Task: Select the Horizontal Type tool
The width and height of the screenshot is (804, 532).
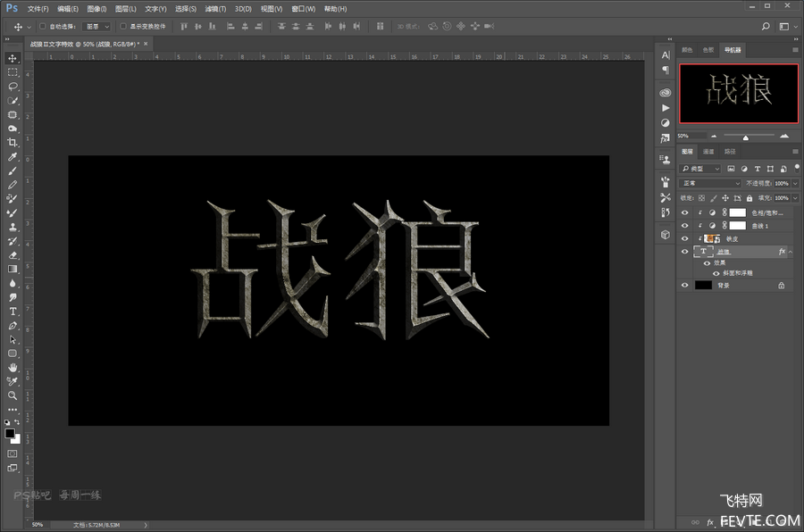Action: (13, 312)
